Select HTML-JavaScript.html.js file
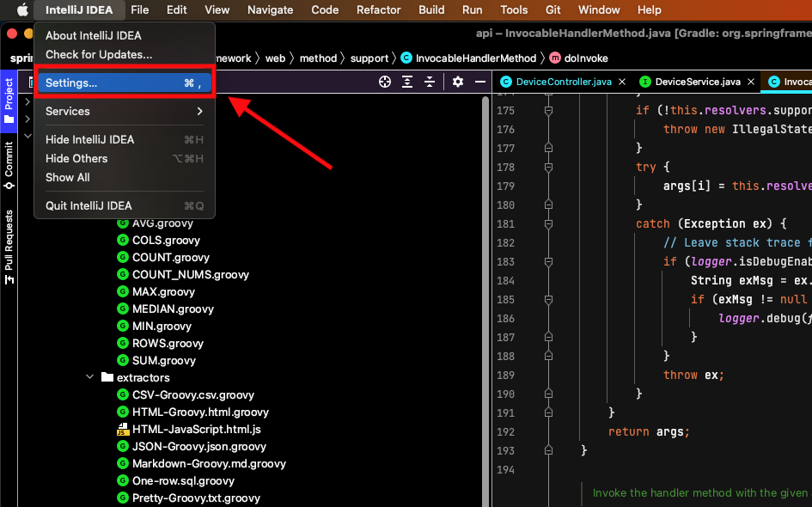The image size is (812, 507). [x=196, y=430]
